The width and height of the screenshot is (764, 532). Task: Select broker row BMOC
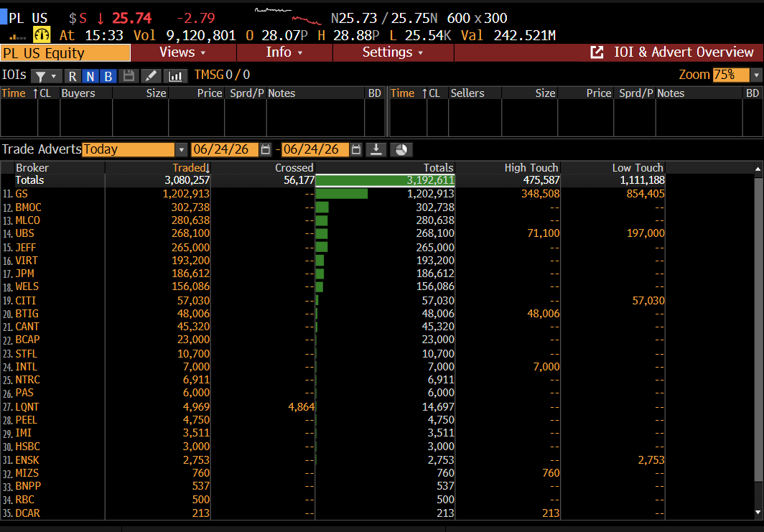pyautogui.click(x=332, y=207)
